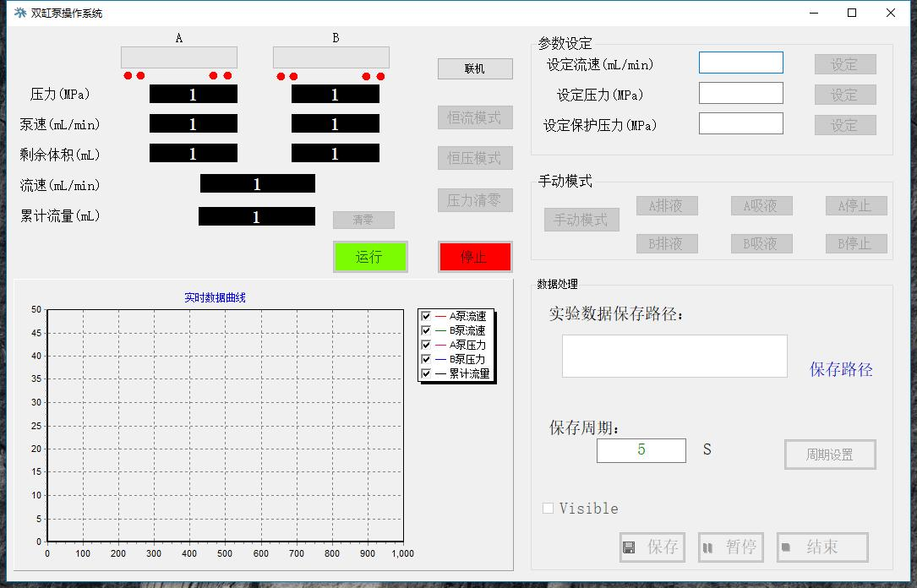Click pump B 泵速 readout
Viewport: 917px width, 588px height.
tap(335, 123)
